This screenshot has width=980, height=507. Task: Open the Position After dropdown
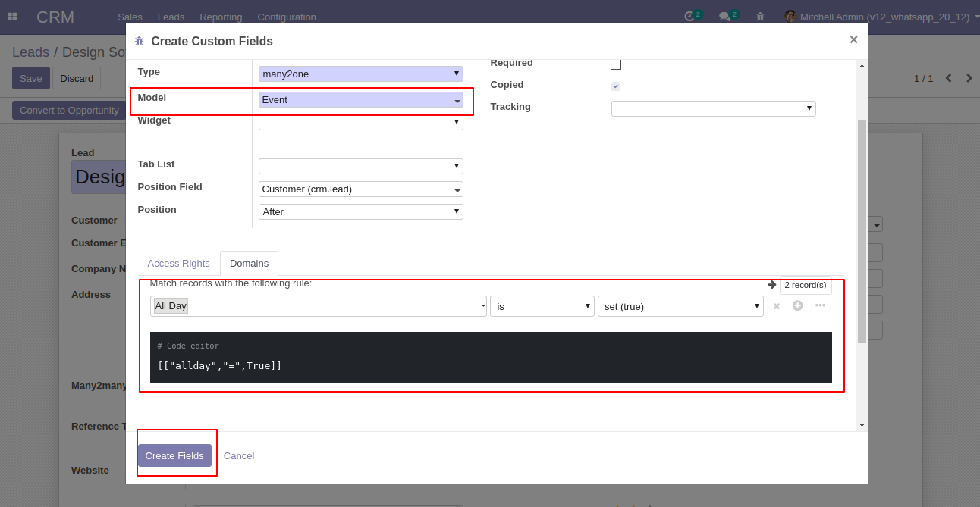[x=361, y=211]
